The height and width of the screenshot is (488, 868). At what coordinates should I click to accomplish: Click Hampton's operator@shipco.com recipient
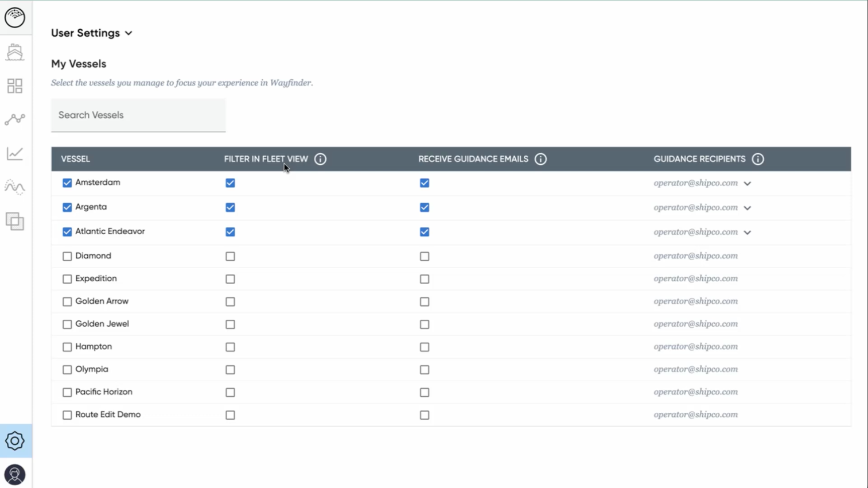click(x=695, y=347)
